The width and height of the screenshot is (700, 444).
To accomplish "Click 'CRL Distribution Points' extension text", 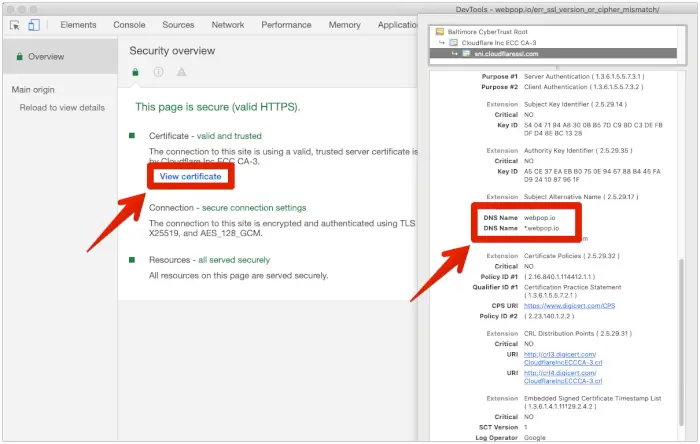I will (559, 334).
